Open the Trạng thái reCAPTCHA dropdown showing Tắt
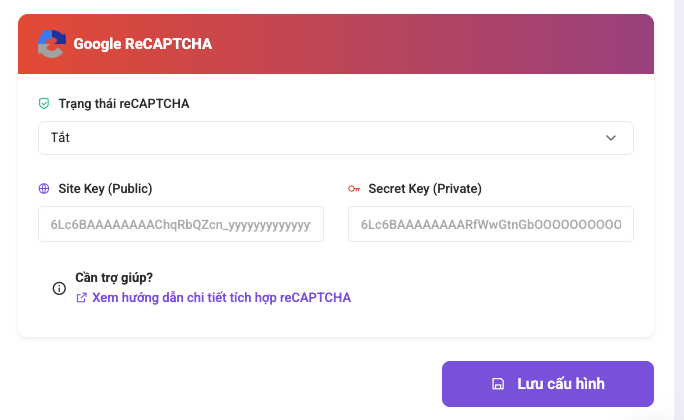The width and height of the screenshot is (684, 420). pyautogui.click(x=335, y=138)
